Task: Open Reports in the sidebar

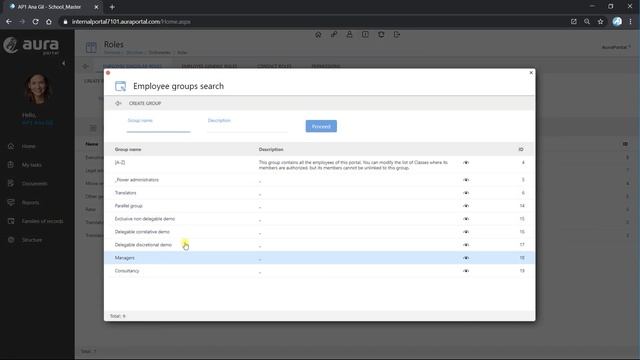Action: point(30,202)
